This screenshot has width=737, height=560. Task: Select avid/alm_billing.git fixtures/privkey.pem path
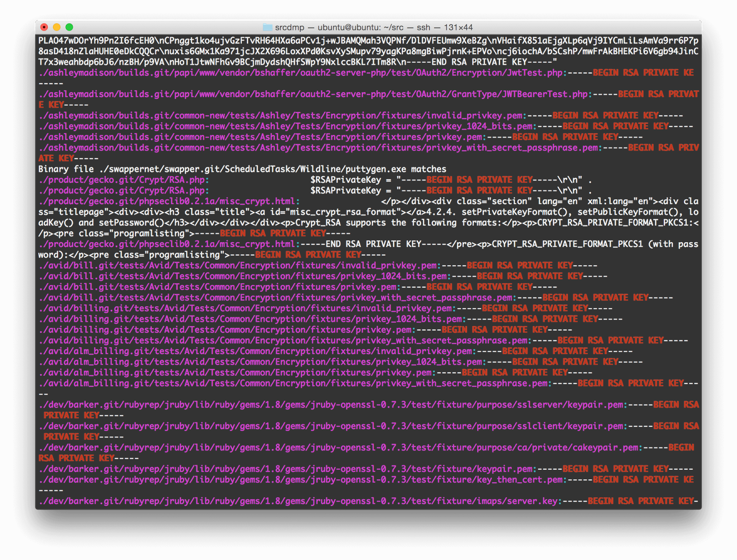coord(235,373)
